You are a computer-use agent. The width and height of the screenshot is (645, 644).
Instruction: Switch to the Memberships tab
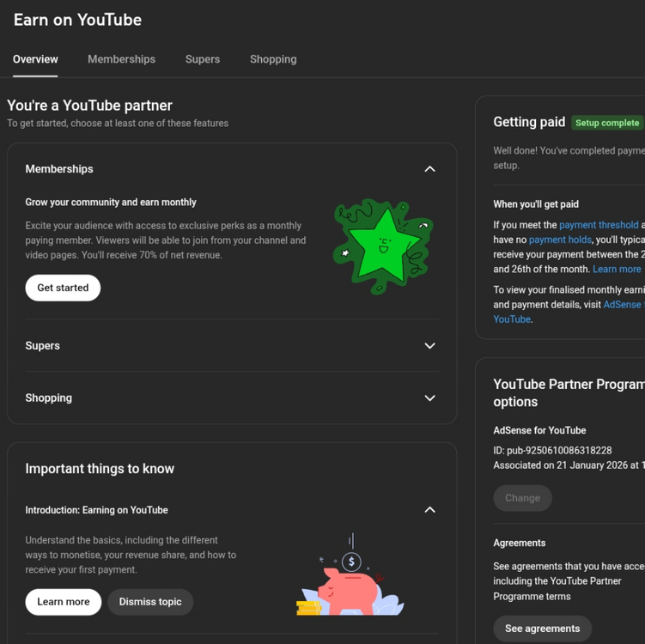tap(121, 59)
